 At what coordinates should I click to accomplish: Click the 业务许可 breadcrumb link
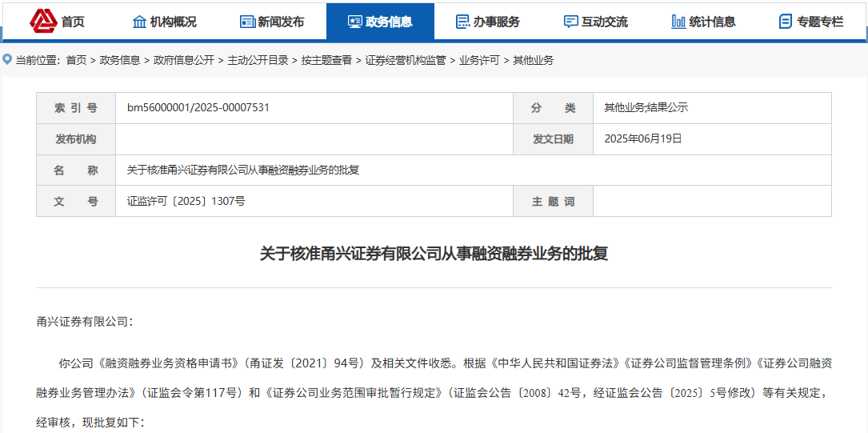(479, 61)
